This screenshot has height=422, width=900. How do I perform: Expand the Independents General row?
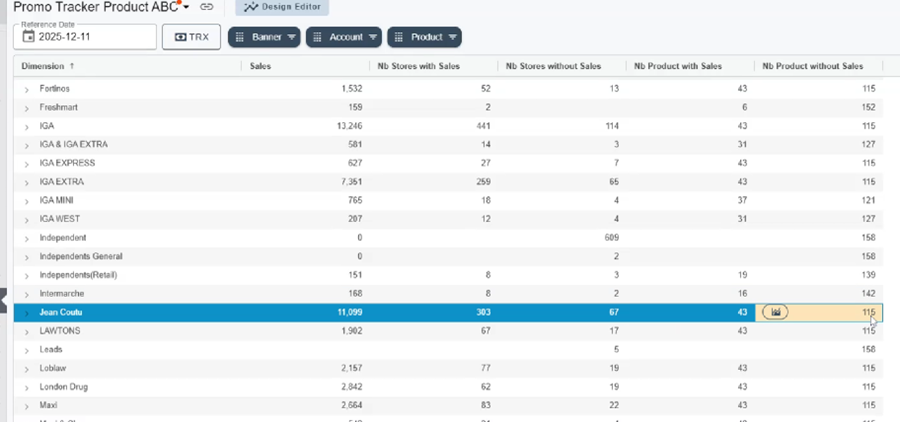point(26,257)
